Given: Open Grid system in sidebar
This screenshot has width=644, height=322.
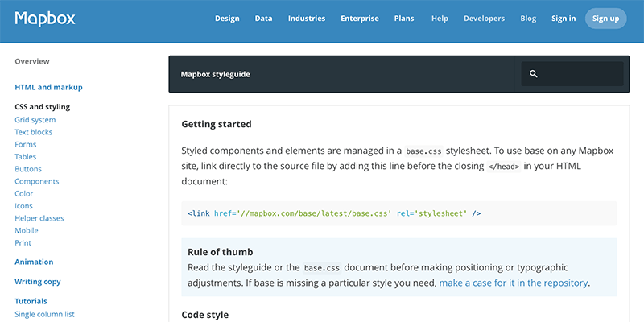Looking at the screenshot, I should (35, 120).
